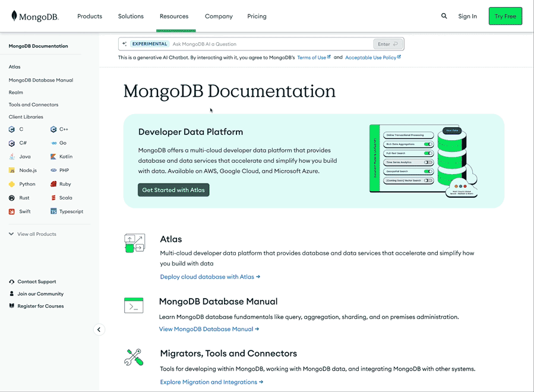Open the search magnifier icon
Image resolution: width=534 pixels, height=392 pixels.
click(x=444, y=16)
